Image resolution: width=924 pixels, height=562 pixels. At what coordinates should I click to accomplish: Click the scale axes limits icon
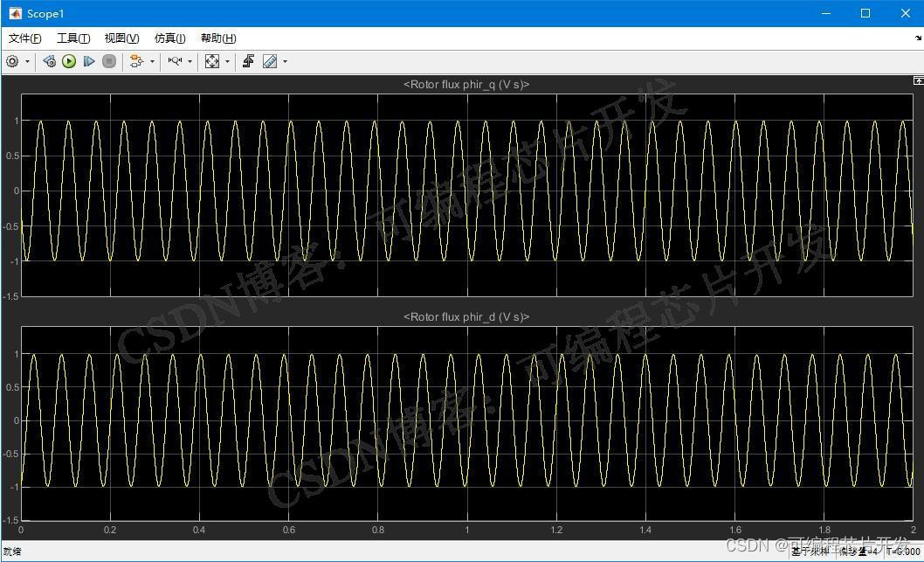coord(211,61)
